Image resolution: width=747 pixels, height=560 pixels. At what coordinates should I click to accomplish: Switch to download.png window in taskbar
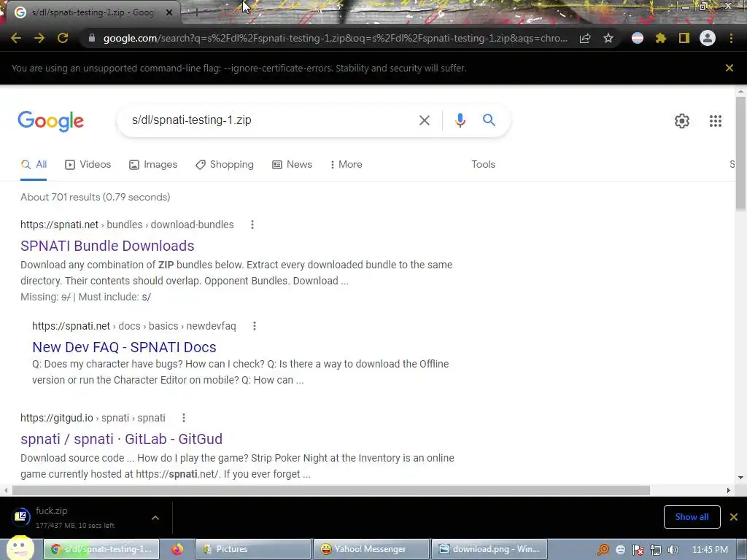click(x=489, y=550)
